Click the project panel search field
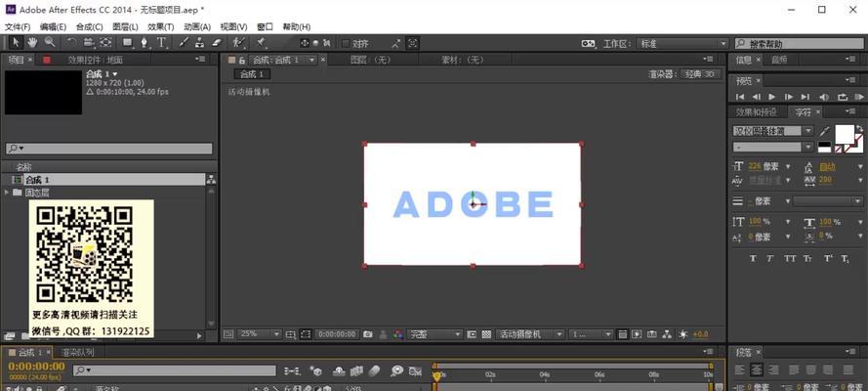The width and height of the screenshot is (868, 391). point(109,149)
